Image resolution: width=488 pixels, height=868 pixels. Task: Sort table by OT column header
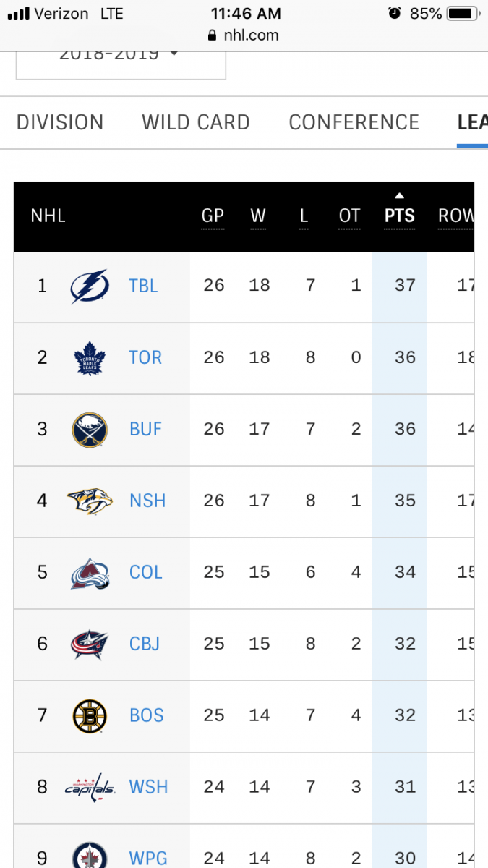click(349, 215)
